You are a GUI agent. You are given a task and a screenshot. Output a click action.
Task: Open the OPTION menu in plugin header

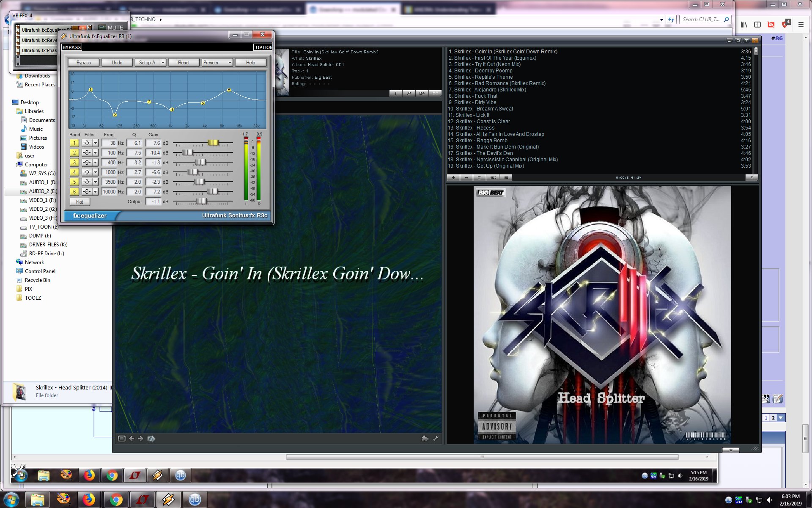[x=263, y=47]
